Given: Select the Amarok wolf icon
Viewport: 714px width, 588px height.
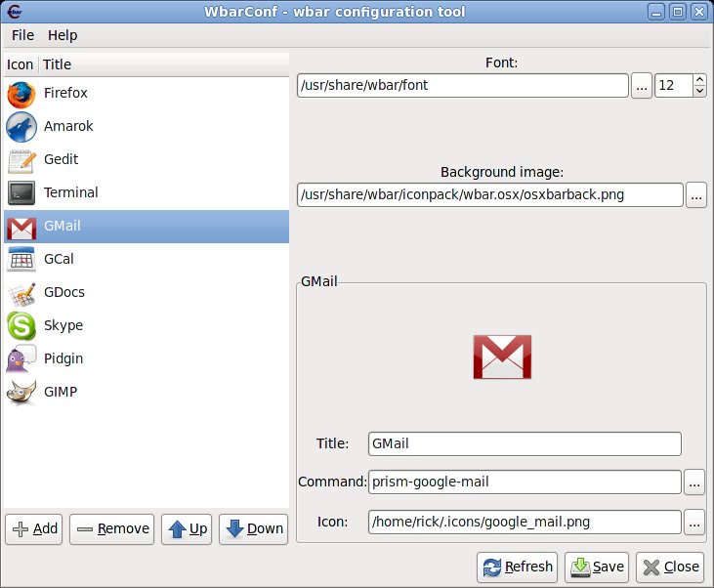Looking at the screenshot, I should click(21, 127).
